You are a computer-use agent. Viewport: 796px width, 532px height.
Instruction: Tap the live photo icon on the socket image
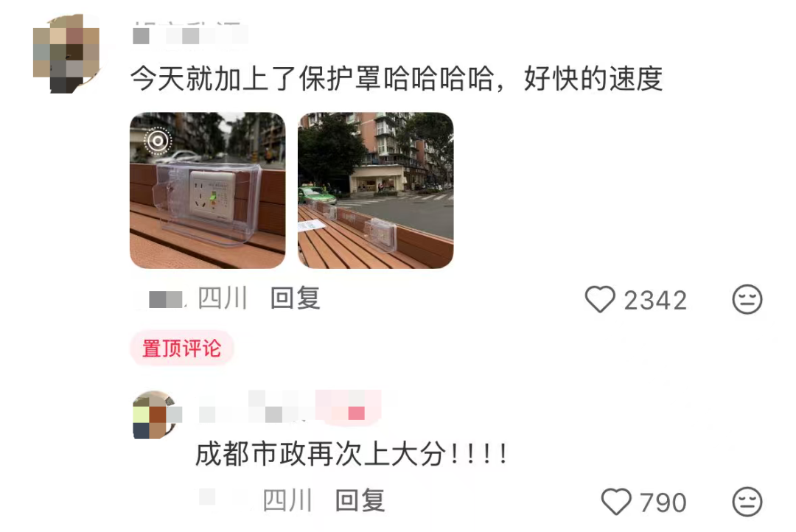158,141
